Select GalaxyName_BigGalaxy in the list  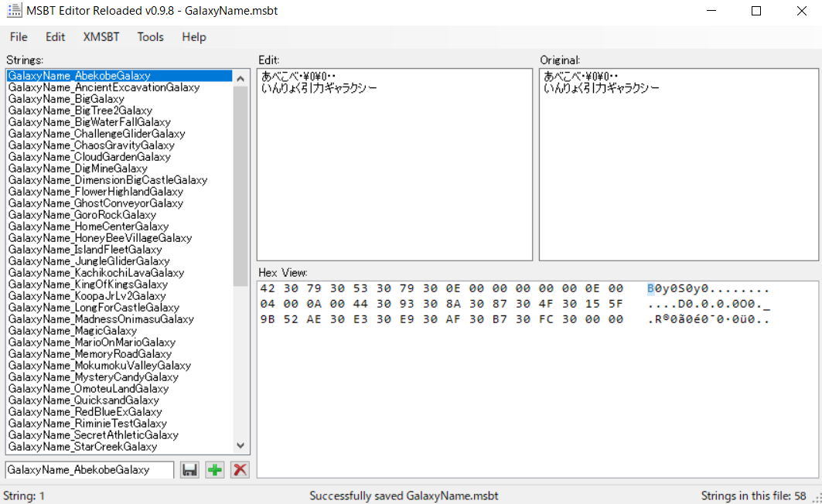67,99
